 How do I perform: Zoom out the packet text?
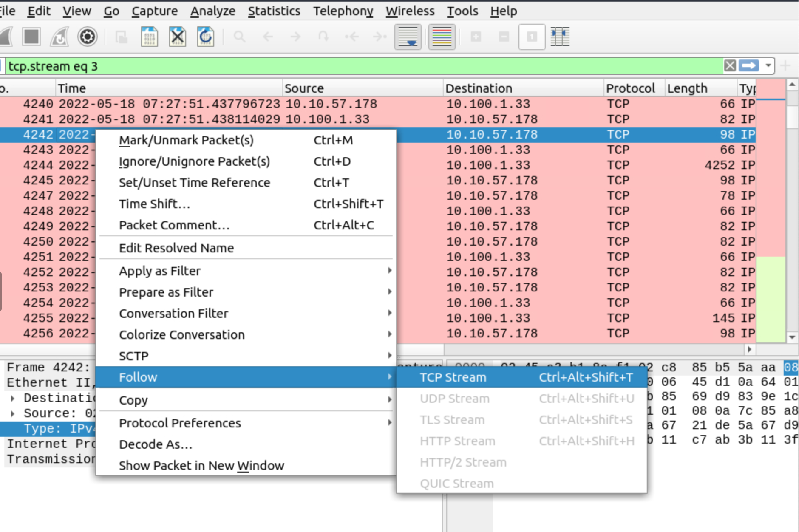coord(504,37)
